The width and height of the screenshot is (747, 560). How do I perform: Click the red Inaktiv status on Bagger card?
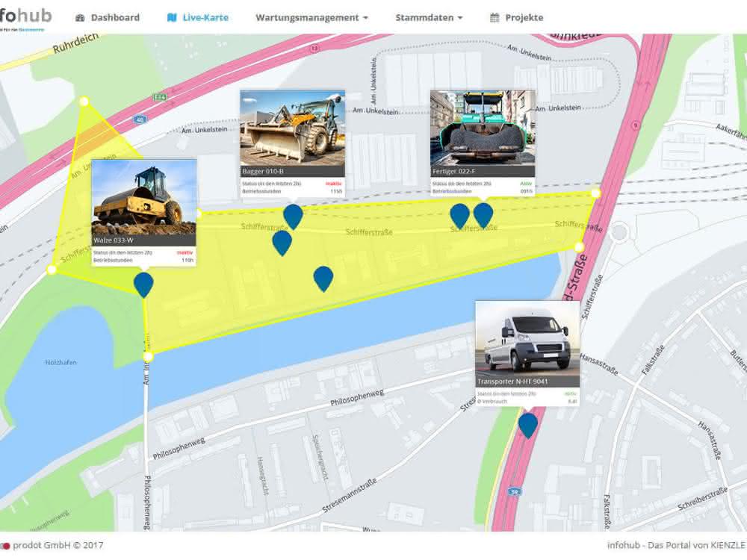[333, 184]
